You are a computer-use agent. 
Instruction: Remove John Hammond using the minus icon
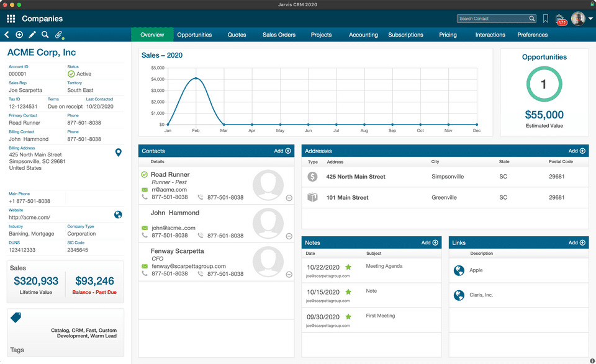289,236
